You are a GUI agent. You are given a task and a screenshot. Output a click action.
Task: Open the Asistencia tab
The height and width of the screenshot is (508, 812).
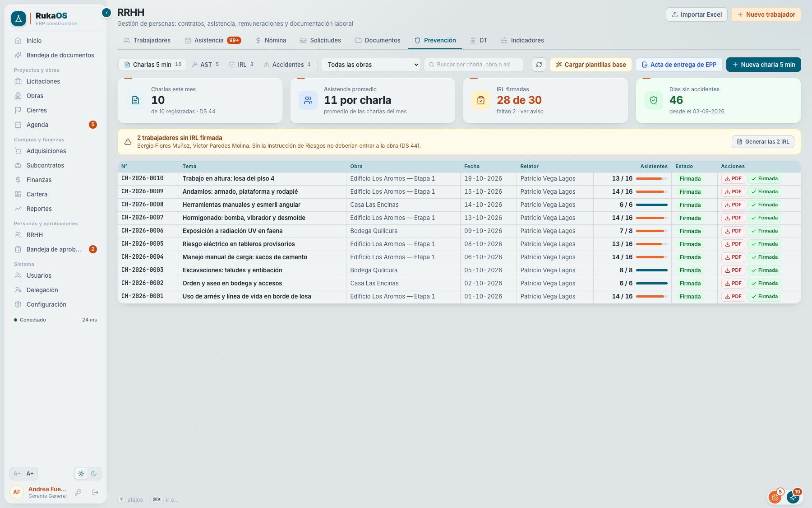[x=212, y=40]
